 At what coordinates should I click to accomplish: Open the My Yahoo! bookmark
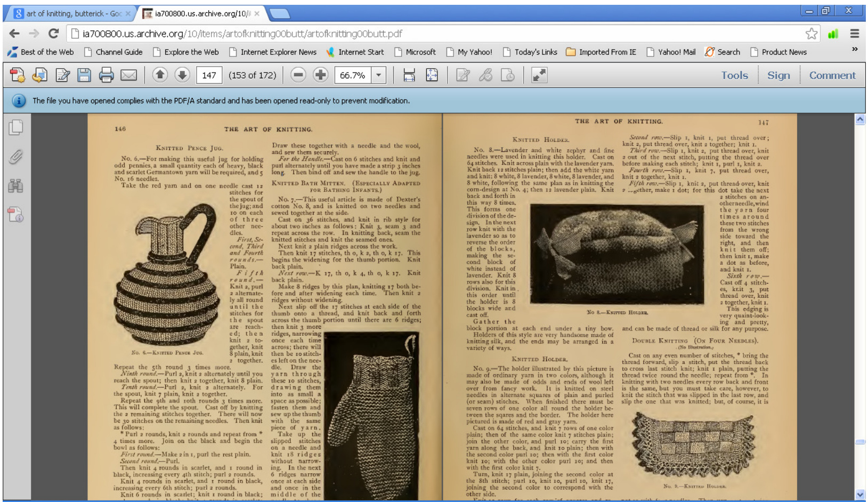click(x=469, y=52)
